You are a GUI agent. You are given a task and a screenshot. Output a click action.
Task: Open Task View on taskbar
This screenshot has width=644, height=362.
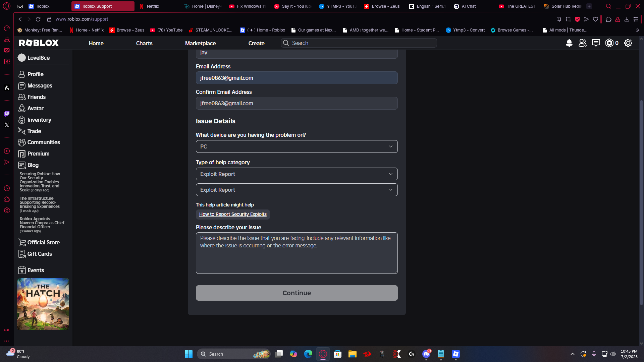coord(279,354)
